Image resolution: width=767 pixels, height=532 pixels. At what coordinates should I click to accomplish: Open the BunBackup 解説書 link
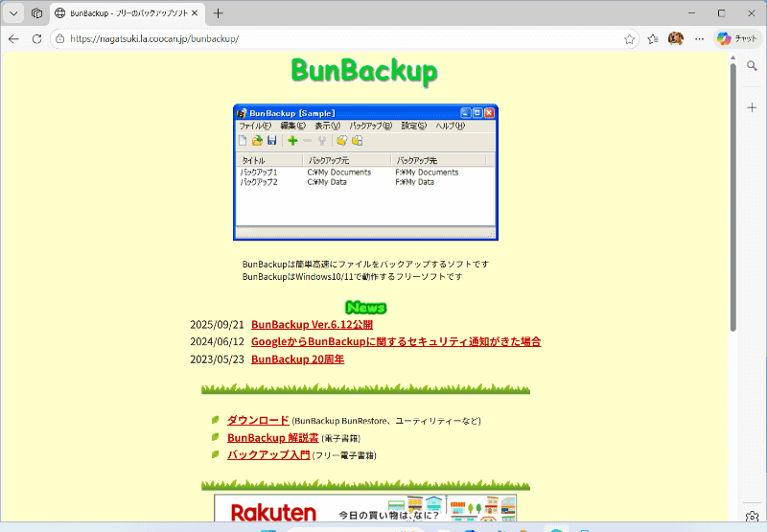tap(273, 438)
